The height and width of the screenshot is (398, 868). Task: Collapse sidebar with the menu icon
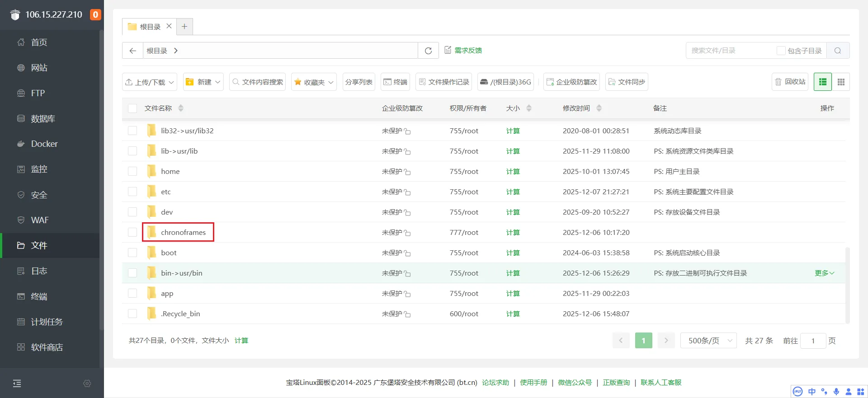tap(17, 384)
